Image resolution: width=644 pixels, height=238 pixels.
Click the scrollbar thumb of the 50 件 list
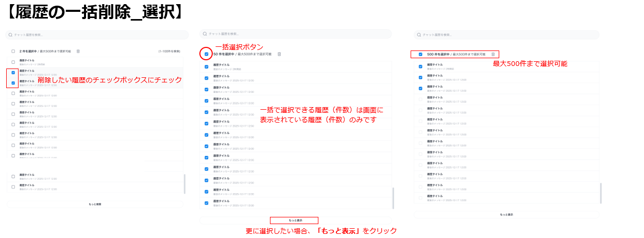point(393,197)
